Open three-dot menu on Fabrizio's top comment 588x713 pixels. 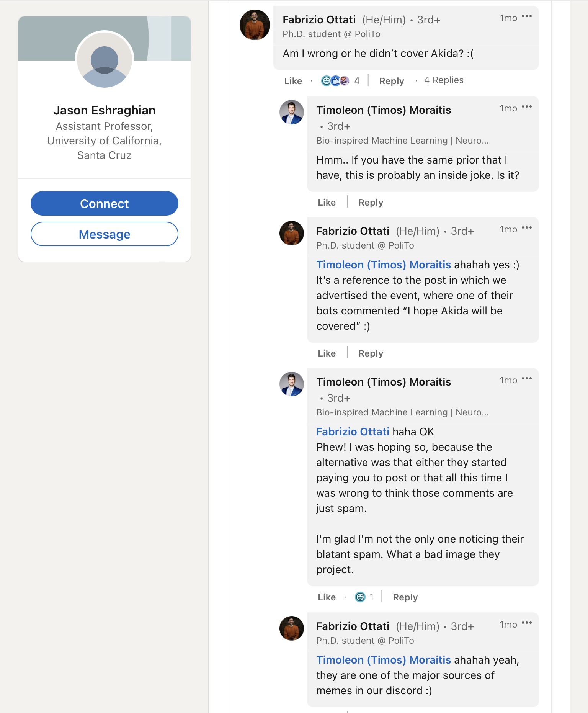(x=527, y=16)
